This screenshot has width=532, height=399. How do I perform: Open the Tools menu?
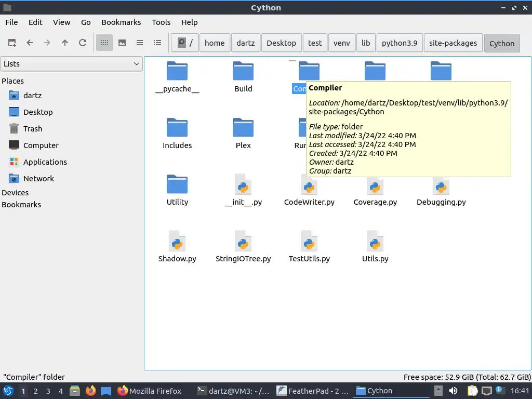(x=161, y=22)
